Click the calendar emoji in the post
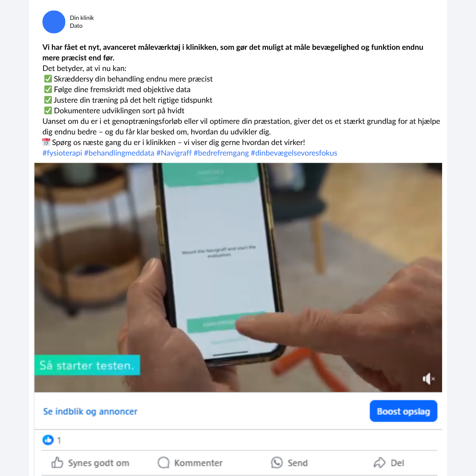Screen dimensions: 476x476 (x=46, y=142)
